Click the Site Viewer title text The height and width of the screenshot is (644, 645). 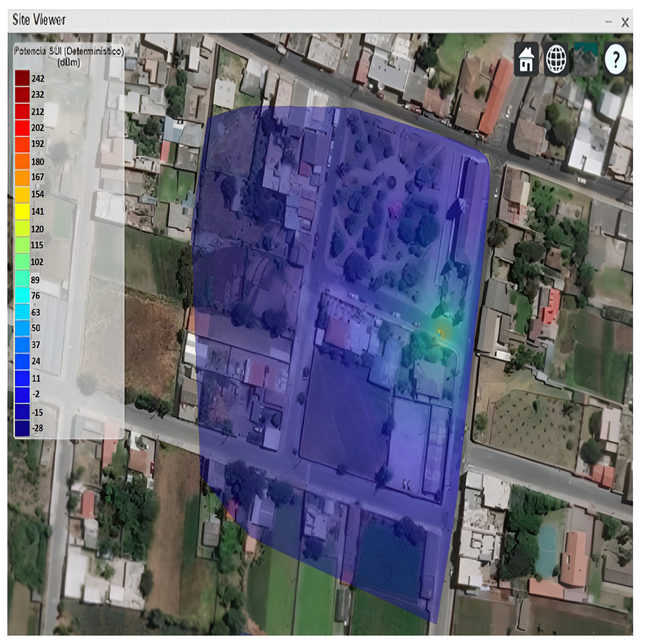39,20
